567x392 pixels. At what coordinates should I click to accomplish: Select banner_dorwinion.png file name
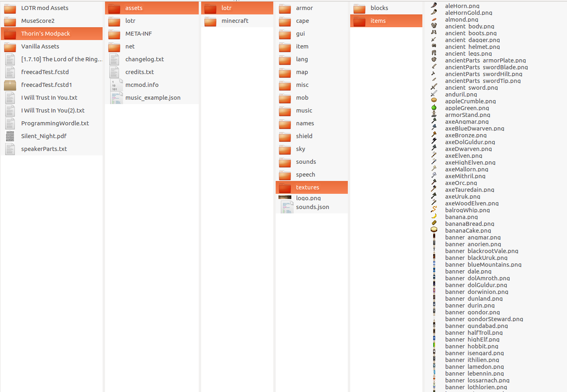tap(477, 291)
